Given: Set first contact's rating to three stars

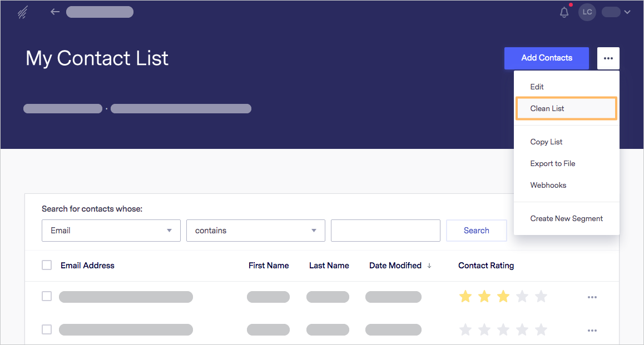Looking at the screenshot, I should coord(503,296).
